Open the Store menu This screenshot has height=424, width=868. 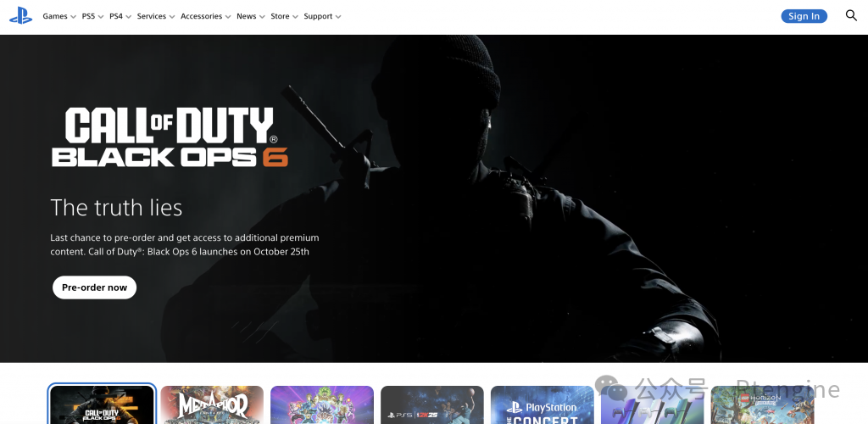click(x=285, y=16)
